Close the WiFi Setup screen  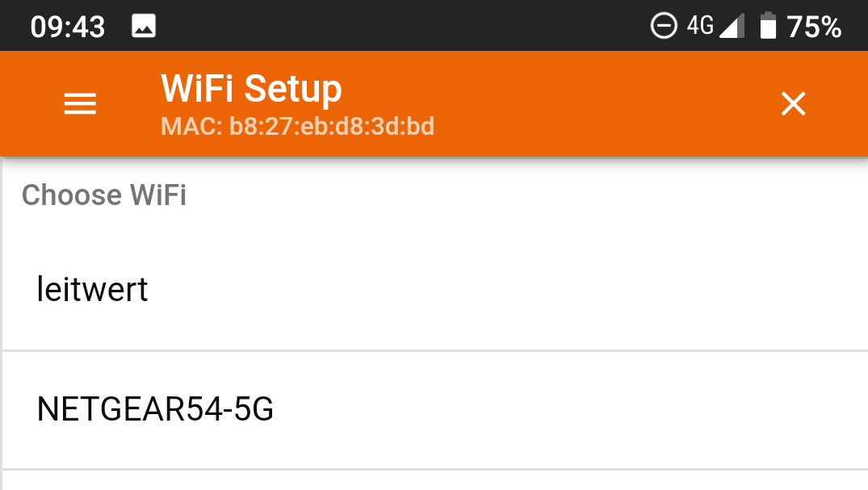793,103
